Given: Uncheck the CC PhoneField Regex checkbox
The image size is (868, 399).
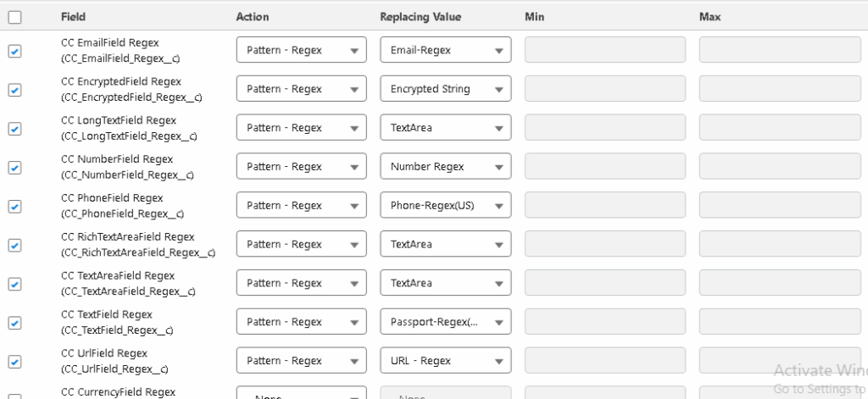Looking at the screenshot, I should [x=14, y=207].
